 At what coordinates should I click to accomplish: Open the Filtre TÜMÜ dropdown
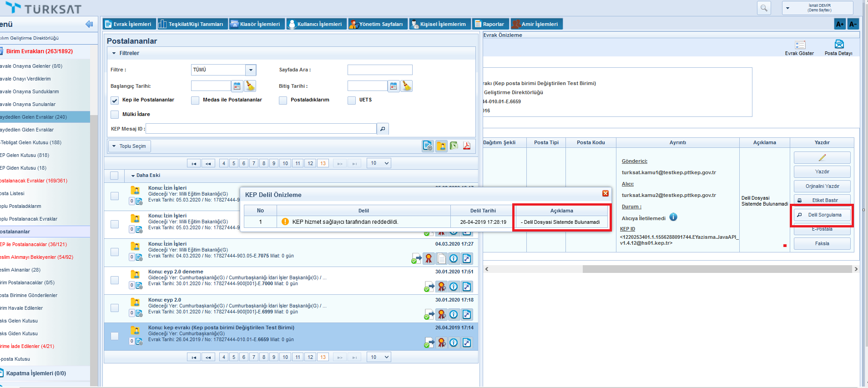pyautogui.click(x=251, y=70)
